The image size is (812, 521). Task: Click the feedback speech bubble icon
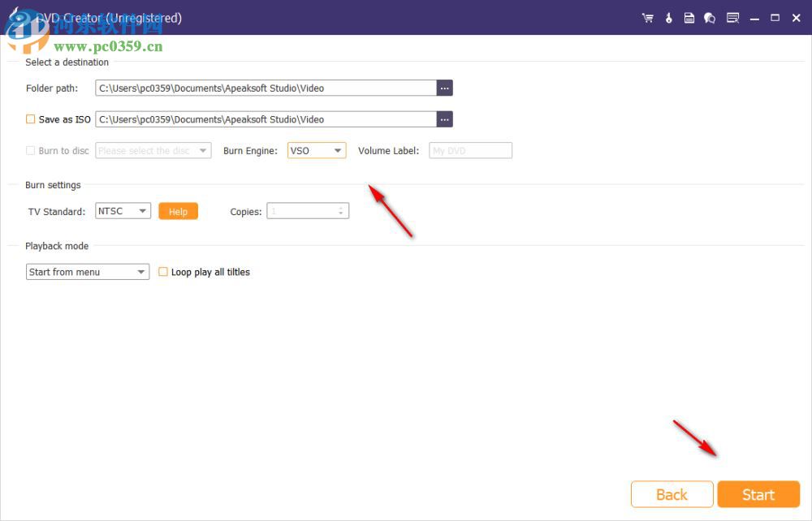tap(710, 17)
